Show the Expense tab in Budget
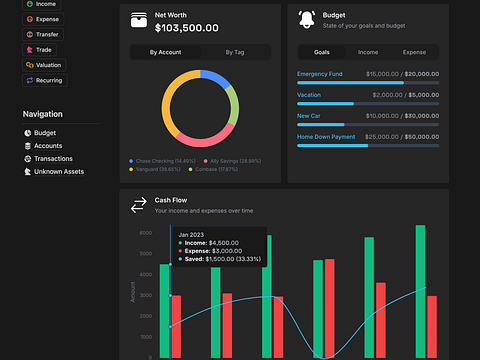480x360 pixels. (414, 52)
